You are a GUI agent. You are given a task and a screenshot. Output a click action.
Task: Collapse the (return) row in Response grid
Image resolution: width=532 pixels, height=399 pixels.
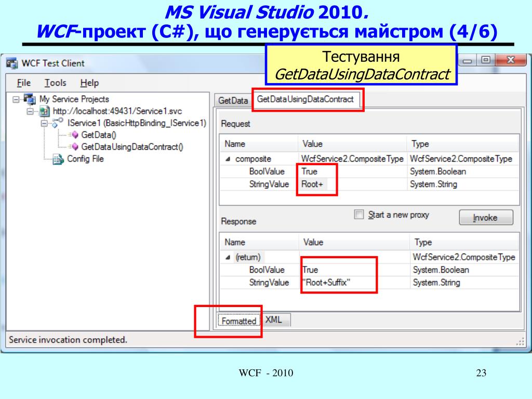[x=228, y=257]
